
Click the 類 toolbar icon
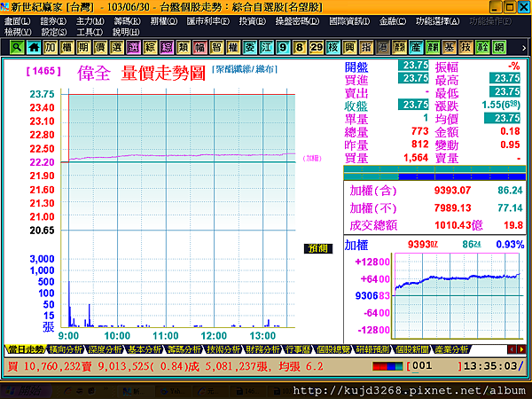point(184,47)
